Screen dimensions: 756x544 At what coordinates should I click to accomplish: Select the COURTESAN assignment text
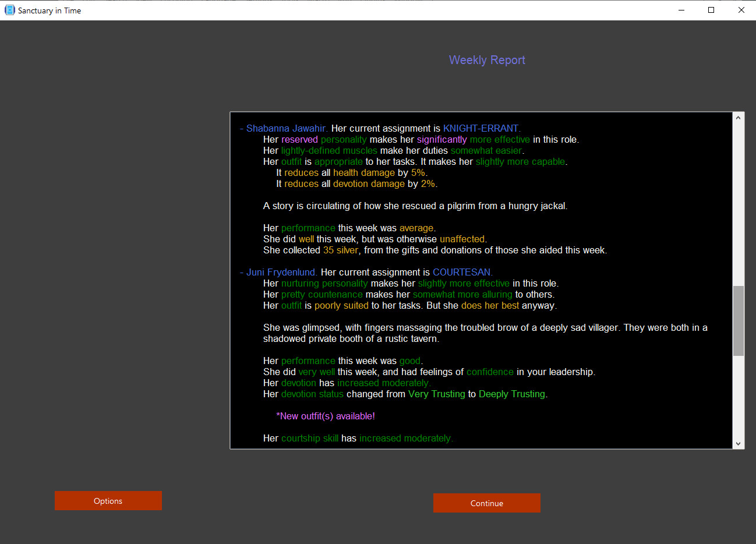[462, 272]
